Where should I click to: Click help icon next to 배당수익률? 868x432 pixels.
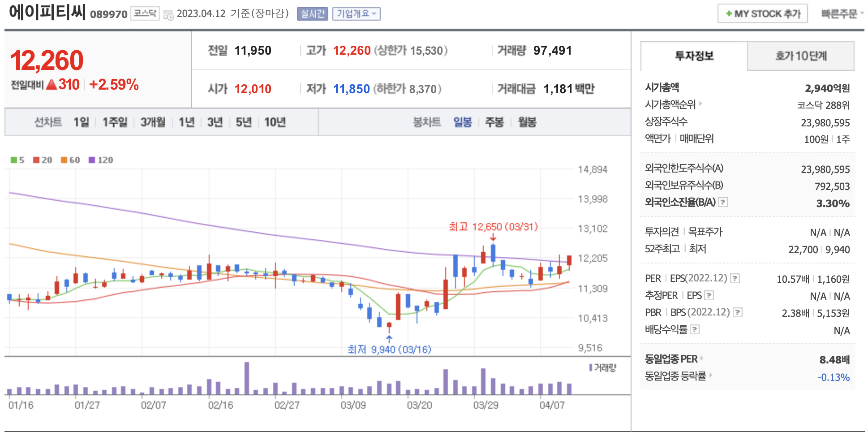point(694,330)
